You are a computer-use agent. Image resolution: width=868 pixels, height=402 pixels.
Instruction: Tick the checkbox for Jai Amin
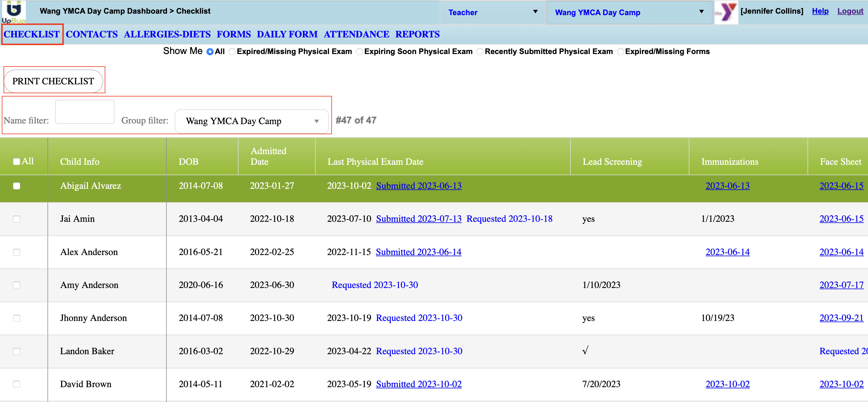tap(17, 219)
